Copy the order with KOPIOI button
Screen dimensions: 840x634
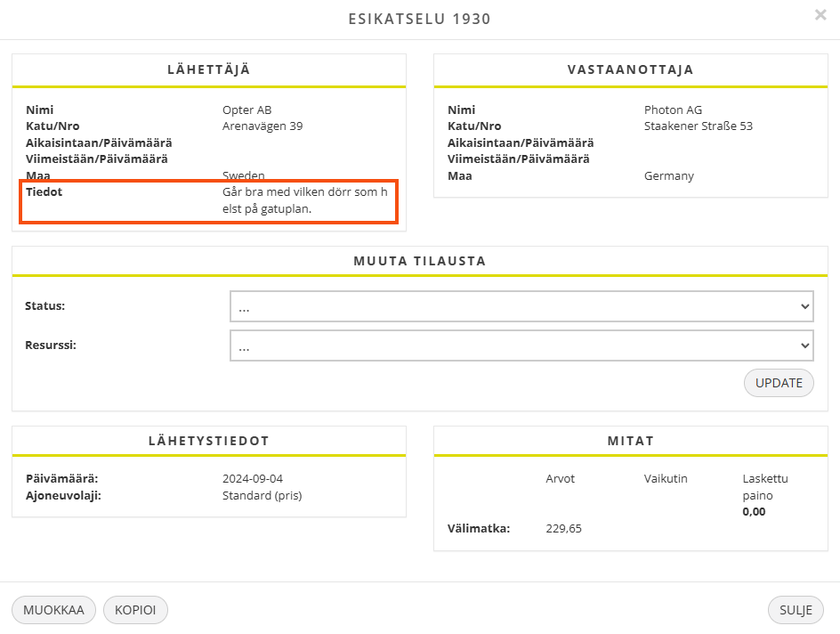click(x=135, y=610)
